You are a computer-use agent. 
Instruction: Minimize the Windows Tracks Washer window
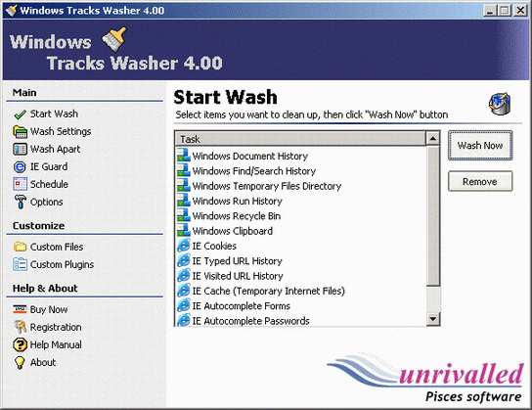tap(490, 11)
